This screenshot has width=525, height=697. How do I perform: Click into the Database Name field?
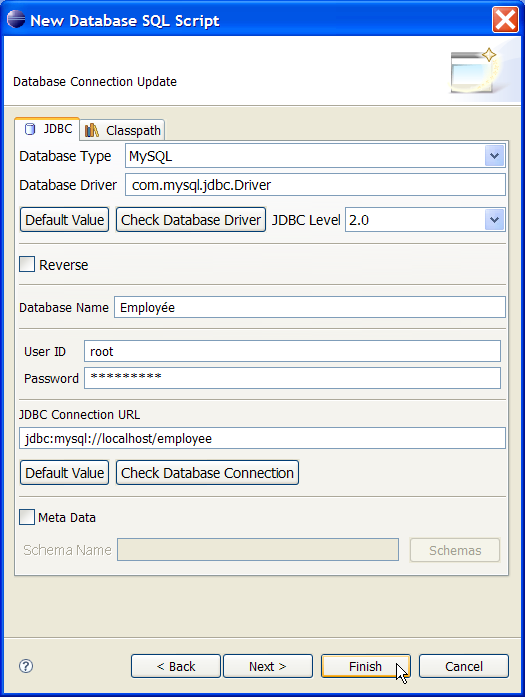[x=310, y=307]
